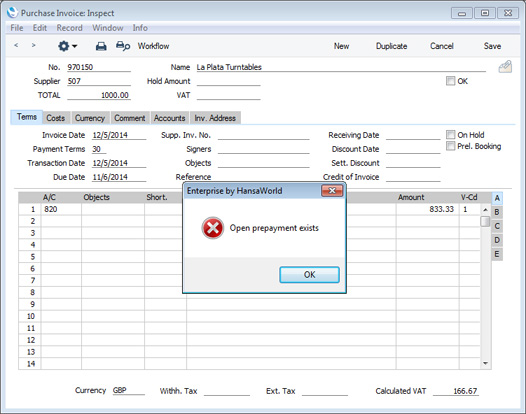Go to the next record arrow
This screenshot has width=526, height=414.
[33, 45]
